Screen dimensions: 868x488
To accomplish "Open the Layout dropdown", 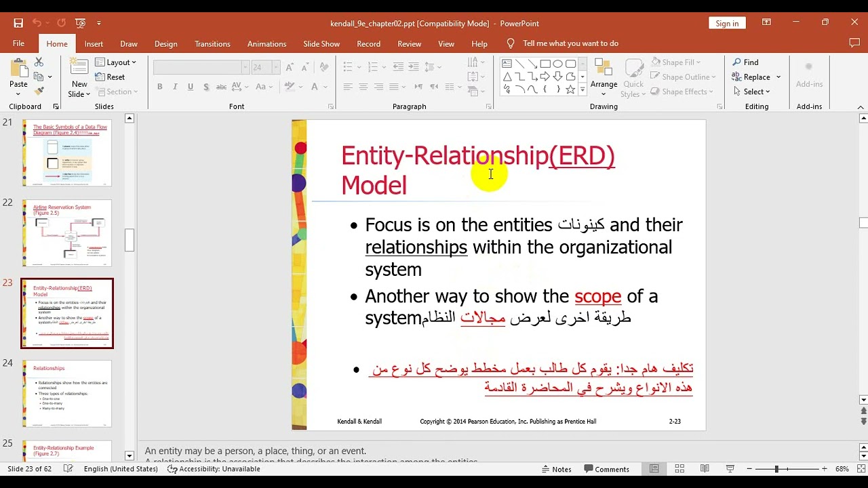I will (x=117, y=62).
